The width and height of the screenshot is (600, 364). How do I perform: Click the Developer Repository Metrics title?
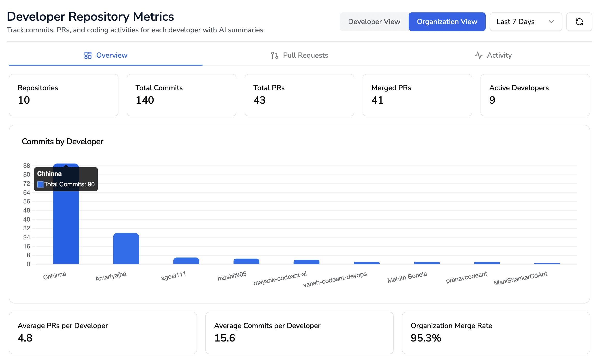90,17
